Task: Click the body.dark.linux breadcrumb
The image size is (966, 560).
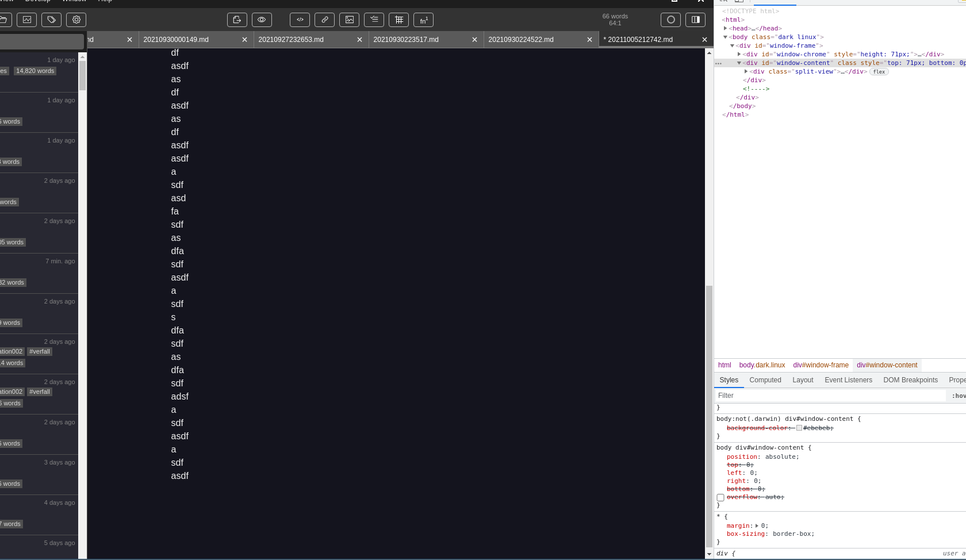Action: (762, 365)
